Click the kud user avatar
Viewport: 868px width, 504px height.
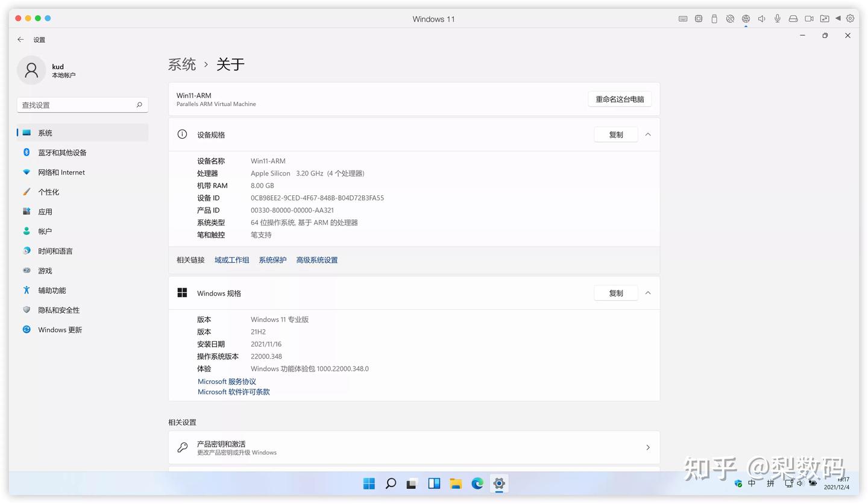click(31, 71)
